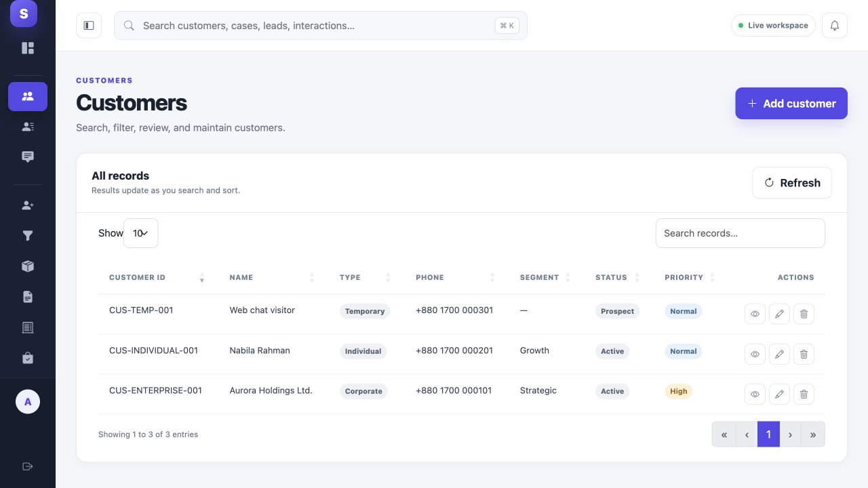Open the Show entries count dropdown
Screen dimensions: 868x488
[141, 233]
